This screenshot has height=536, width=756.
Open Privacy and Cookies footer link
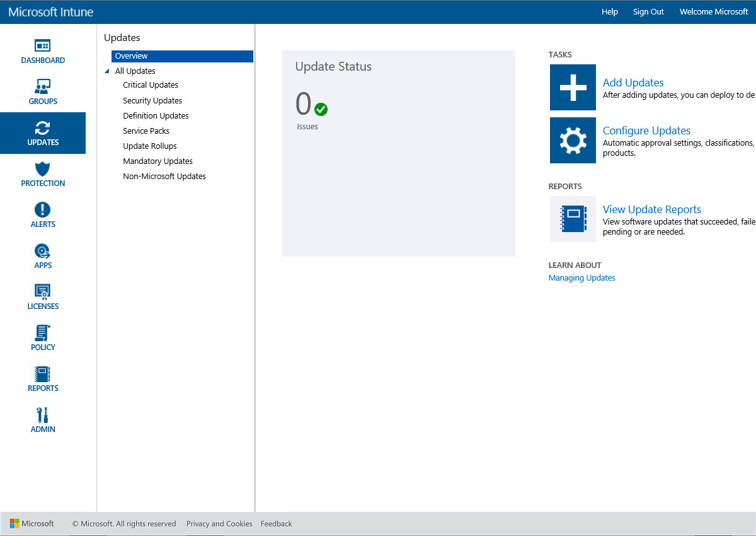point(219,524)
